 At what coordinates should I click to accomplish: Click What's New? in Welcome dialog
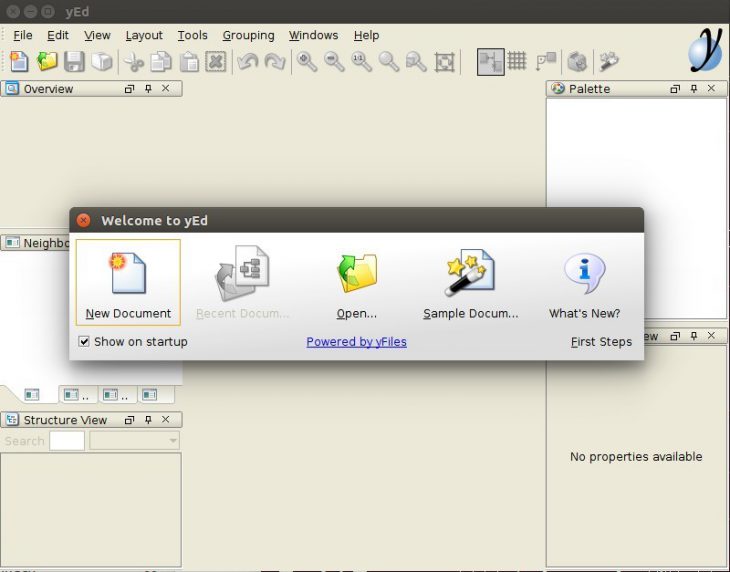point(585,283)
